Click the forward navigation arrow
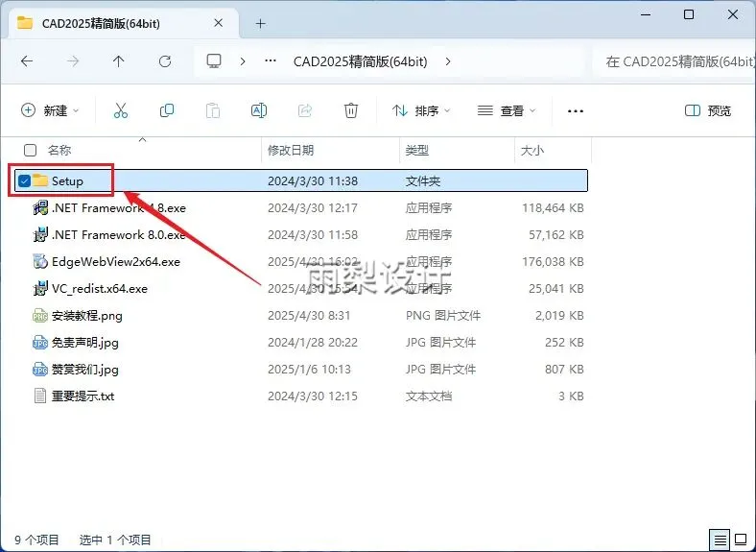The width and height of the screenshot is (756, 552). [x=73, y=61]
